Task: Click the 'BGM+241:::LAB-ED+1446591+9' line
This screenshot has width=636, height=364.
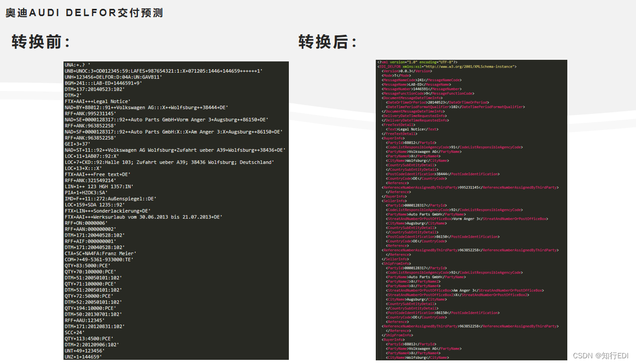Action: (x=104, y=83)
